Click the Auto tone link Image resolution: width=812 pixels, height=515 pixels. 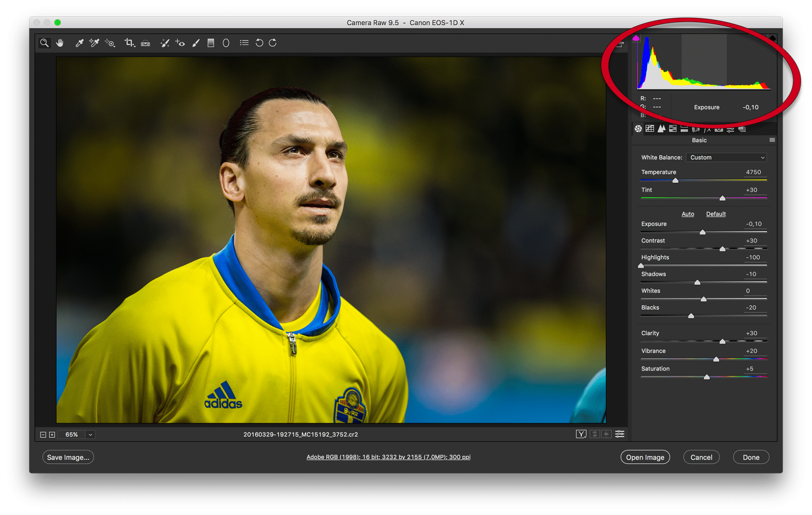pyautogui.click(x=688, y=214)
